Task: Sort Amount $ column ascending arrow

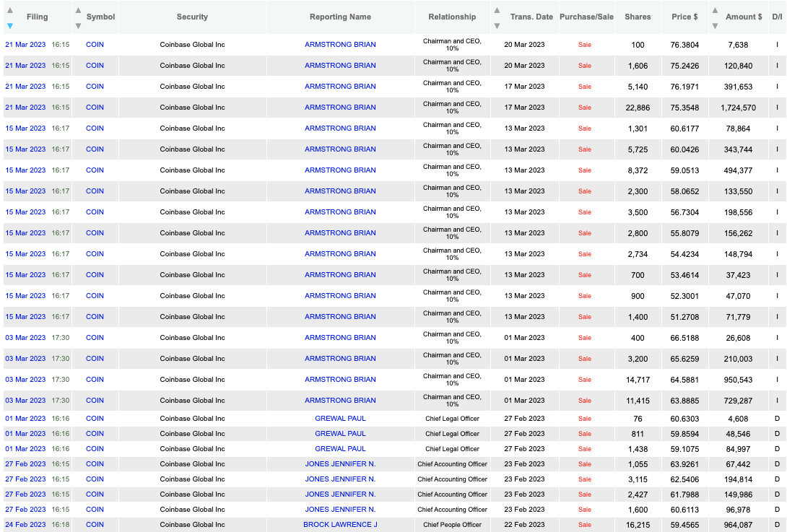Action: (x=716, y=11)
